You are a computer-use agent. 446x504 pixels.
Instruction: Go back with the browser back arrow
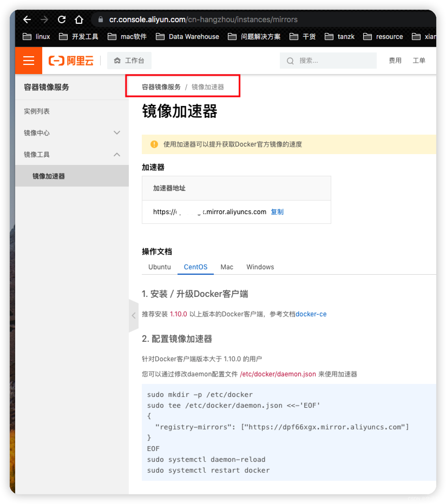(27, 19)
